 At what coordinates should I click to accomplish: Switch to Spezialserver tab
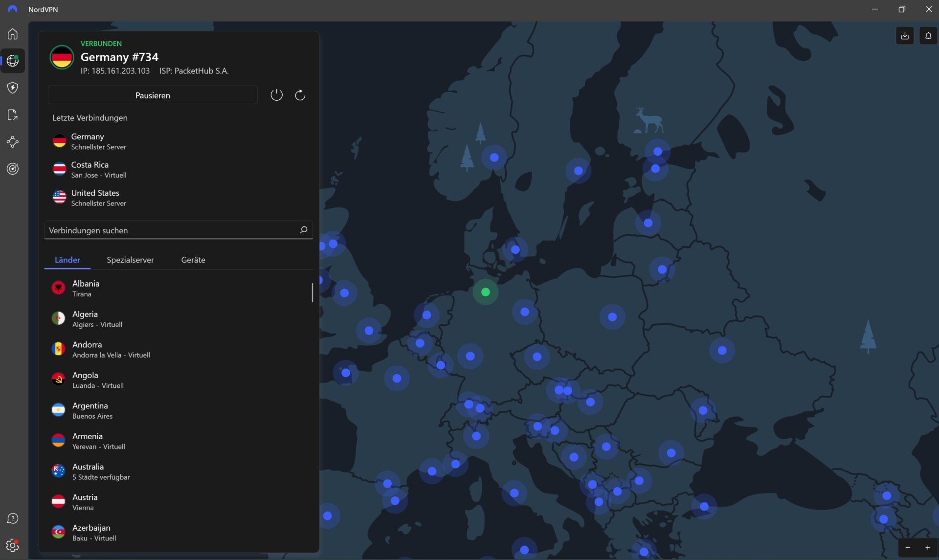click(x=131, y=259)
